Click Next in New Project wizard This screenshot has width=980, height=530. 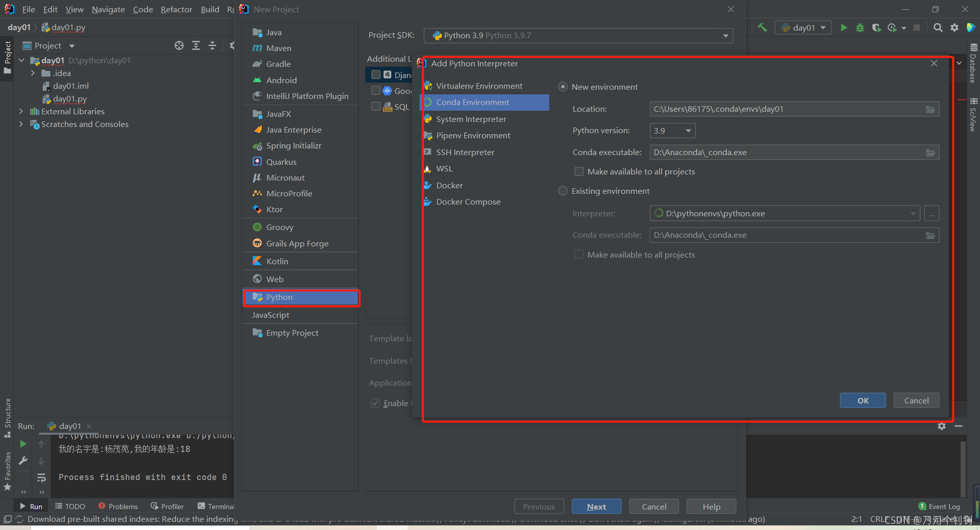point(596,507)
